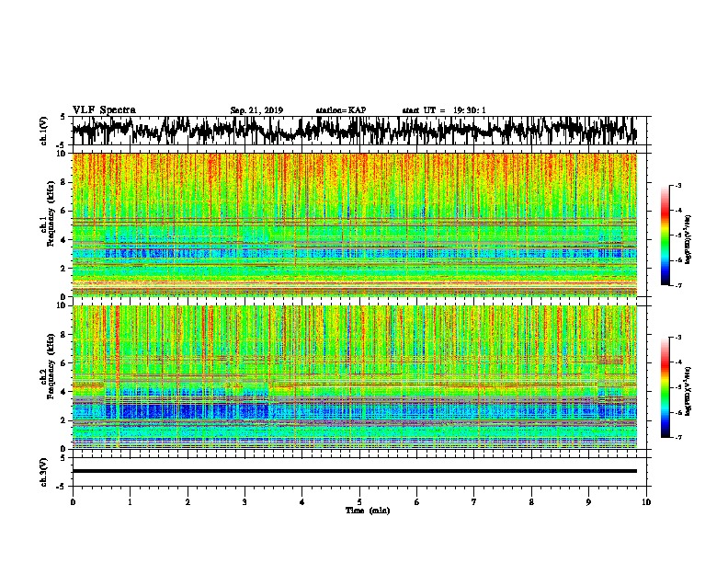728x563 pixels.
Task: Click the ch.1 voltage waveform trace
Action: click(354, 131)
